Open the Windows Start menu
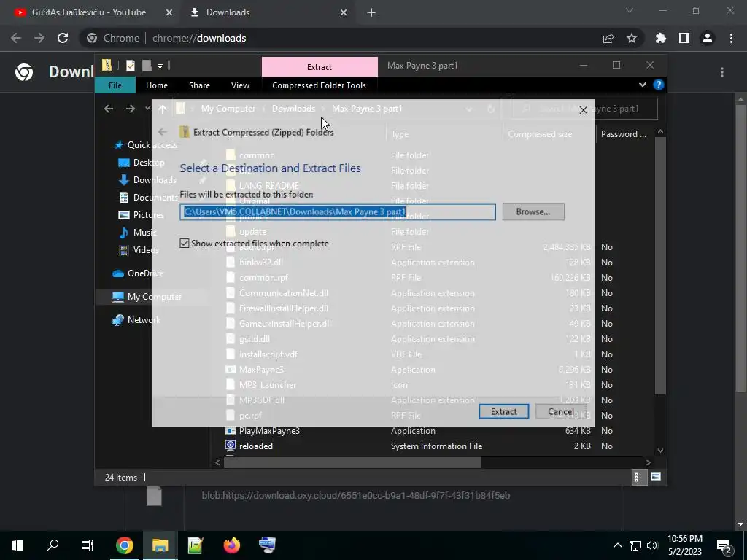The width and height of the screenshot is (747, 560). pos(18,545)
